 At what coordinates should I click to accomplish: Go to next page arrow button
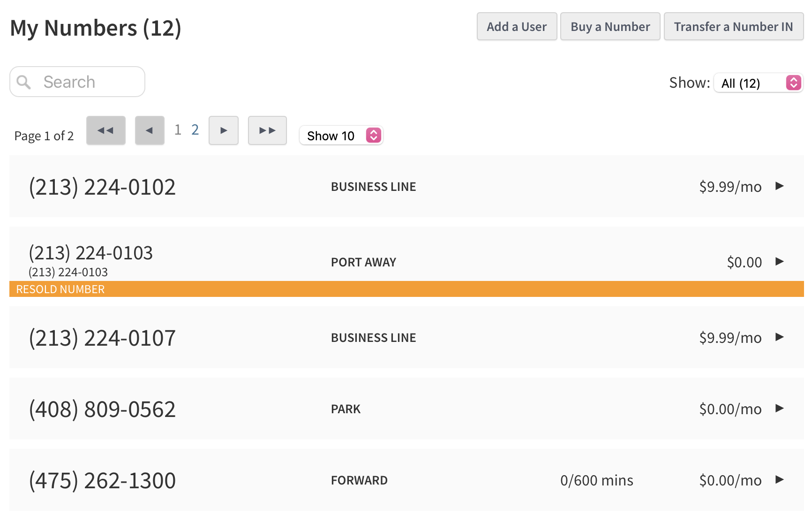(x=224, y=130)
